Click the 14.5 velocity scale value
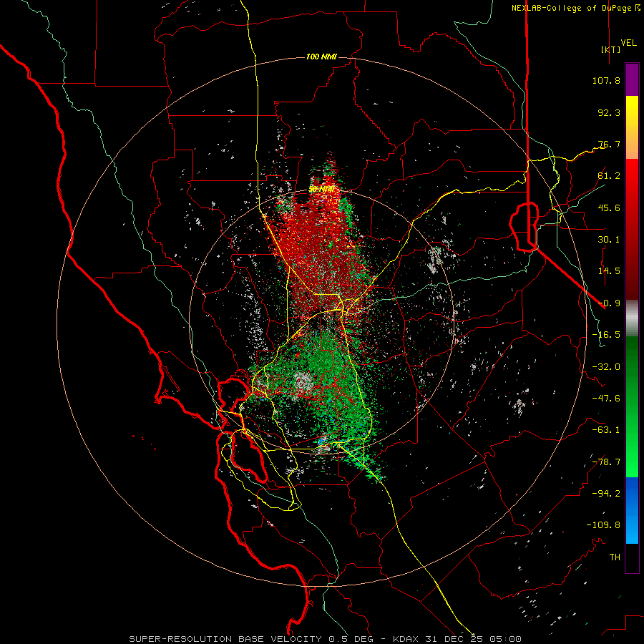 (x=609, y=271)
